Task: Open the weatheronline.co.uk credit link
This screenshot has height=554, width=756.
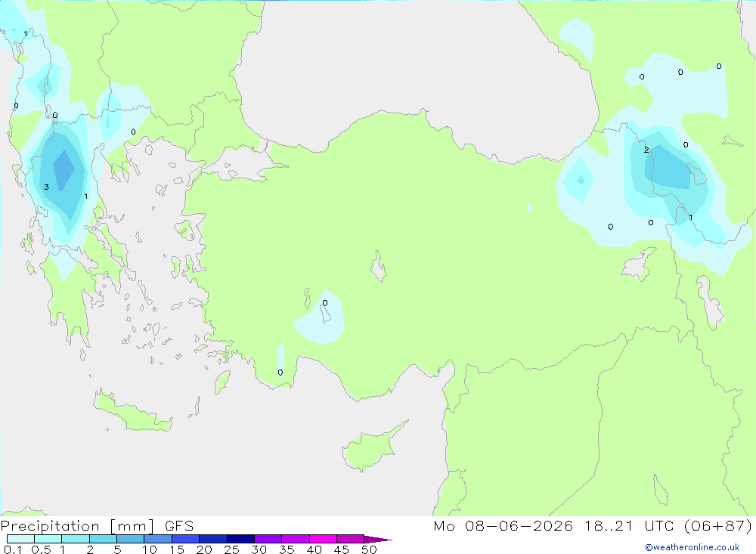Action: click(692, 547)
